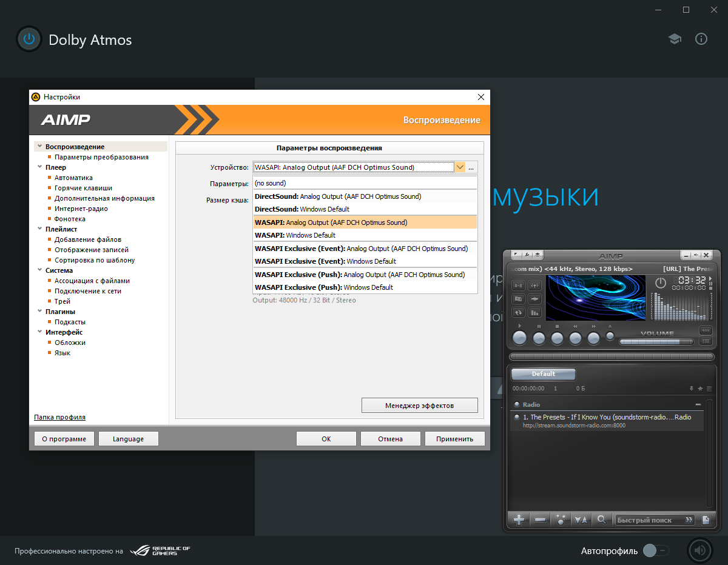Click OK in settings dialog
This screenshot has height=565, width=728.
[x=326, y=439]
